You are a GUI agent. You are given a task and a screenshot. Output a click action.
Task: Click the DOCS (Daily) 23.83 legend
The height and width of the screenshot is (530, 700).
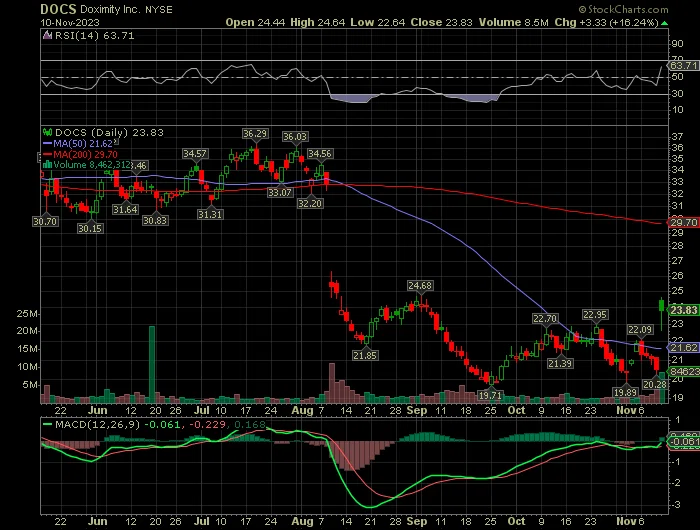pos(109,132)
